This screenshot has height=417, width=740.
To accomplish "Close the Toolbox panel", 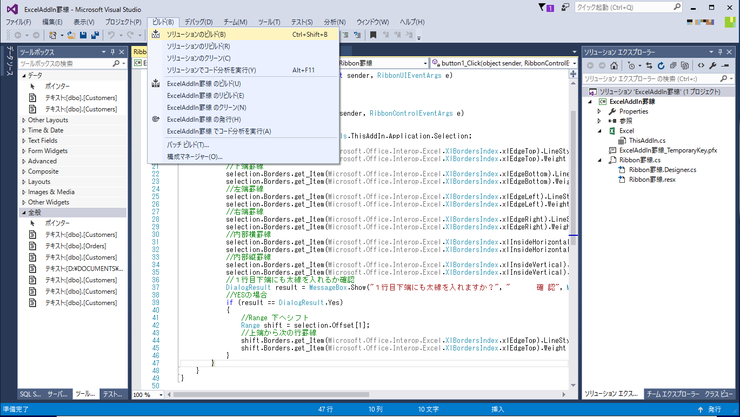I will tap(122, 52).
